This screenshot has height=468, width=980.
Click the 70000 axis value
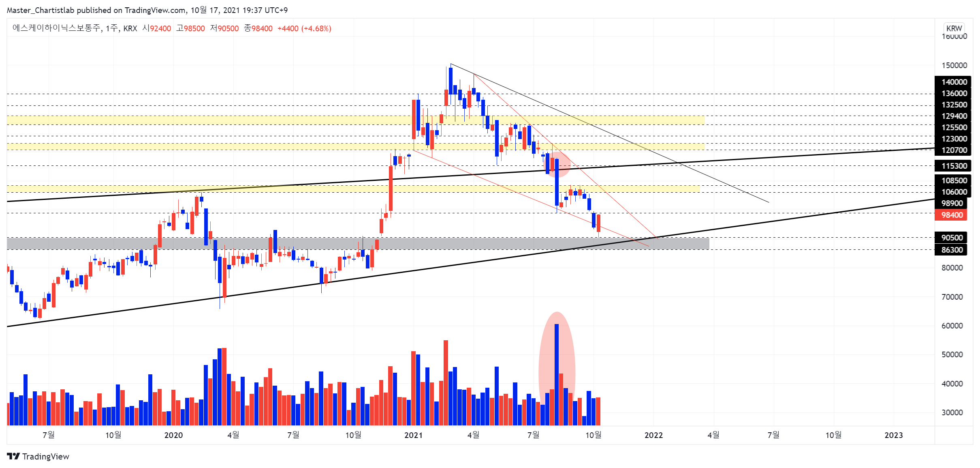(x=952, y=297)
